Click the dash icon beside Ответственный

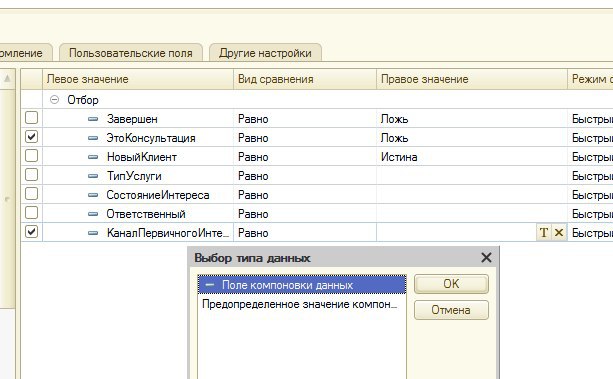(93, 214)
